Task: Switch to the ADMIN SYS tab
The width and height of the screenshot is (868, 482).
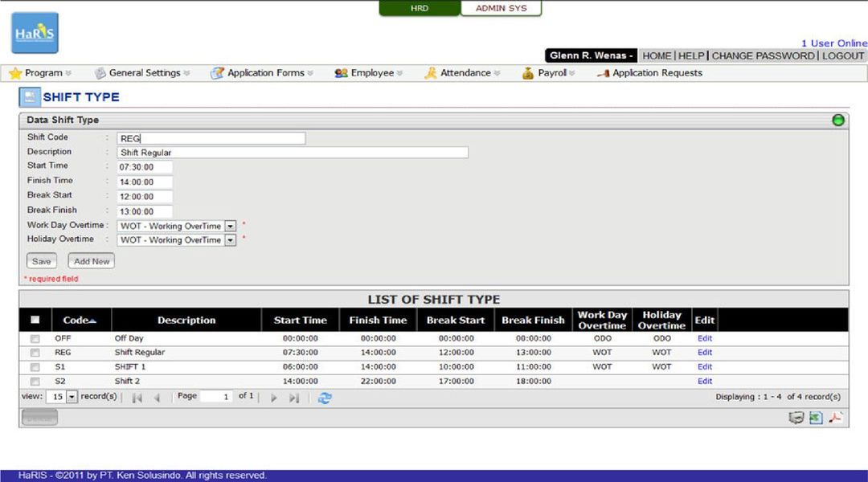Action: click(x=501, y=8)
